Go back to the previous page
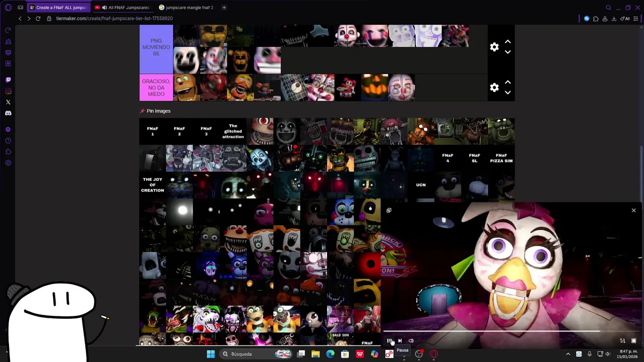This screenshot has width=644, height=362. (x=20, y=19)
